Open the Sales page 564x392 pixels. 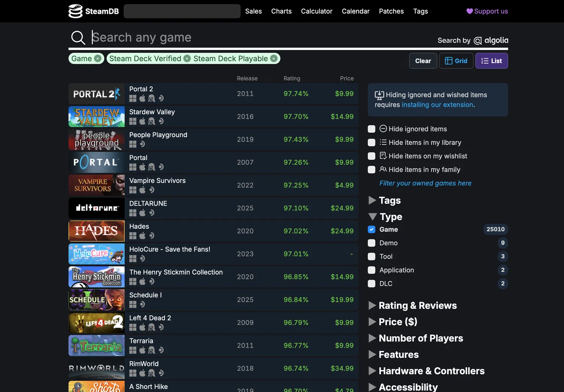253,11
